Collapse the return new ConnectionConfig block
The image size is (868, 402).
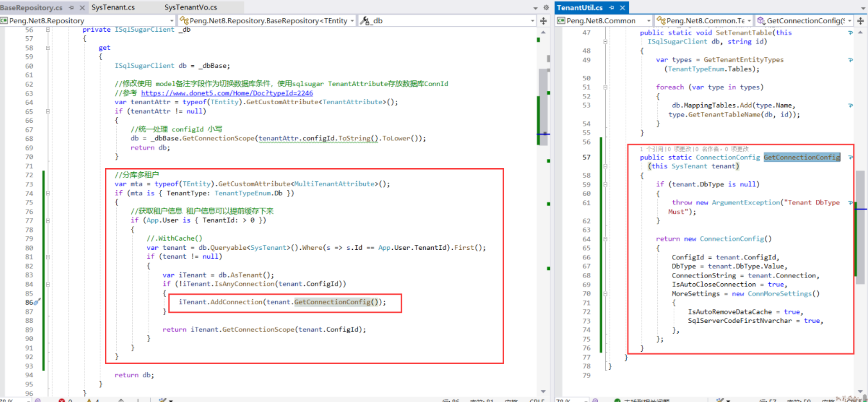(x=605, y=239)
